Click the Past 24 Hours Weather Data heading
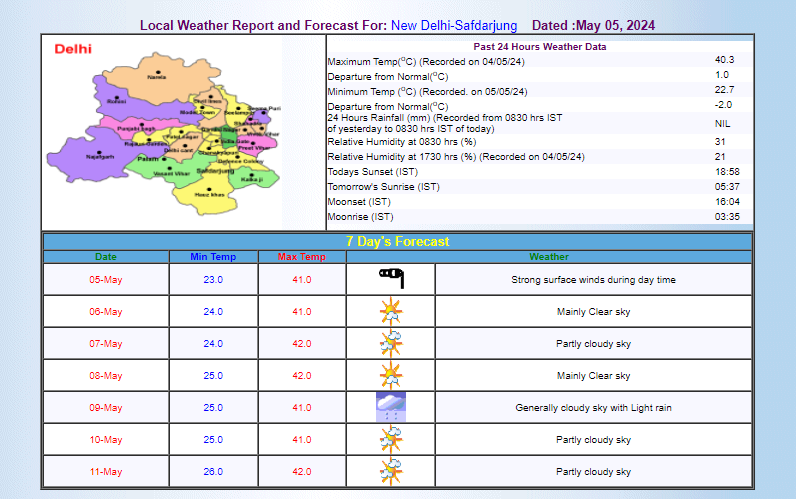796x499 pixels. click(538, 47)
